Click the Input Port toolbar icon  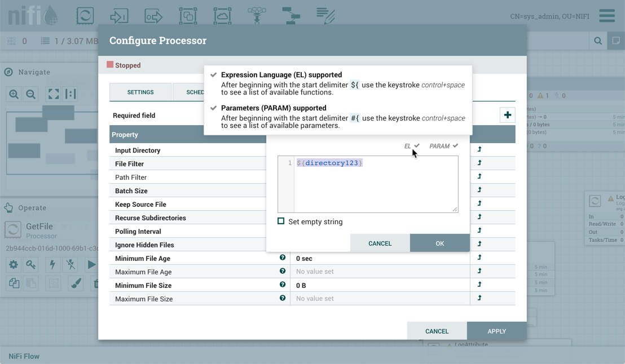coord(119,16)
